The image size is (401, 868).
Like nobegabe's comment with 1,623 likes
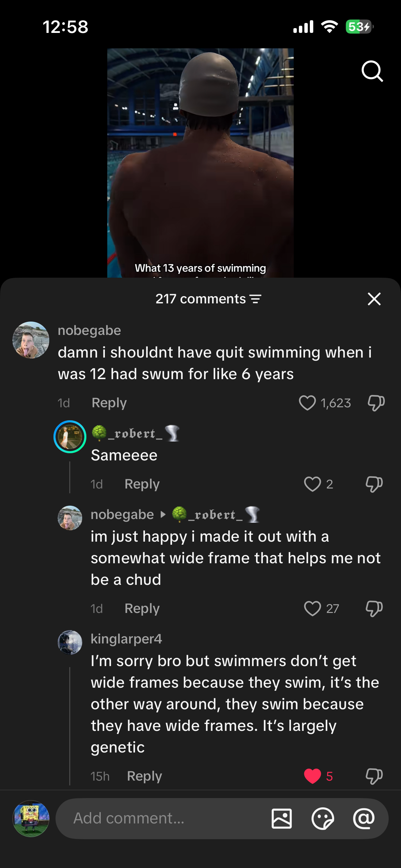307,403
